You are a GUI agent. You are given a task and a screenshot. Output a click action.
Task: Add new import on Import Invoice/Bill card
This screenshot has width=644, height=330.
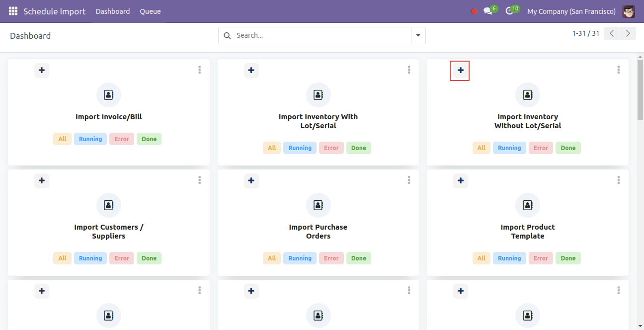[x=42, y=70]
